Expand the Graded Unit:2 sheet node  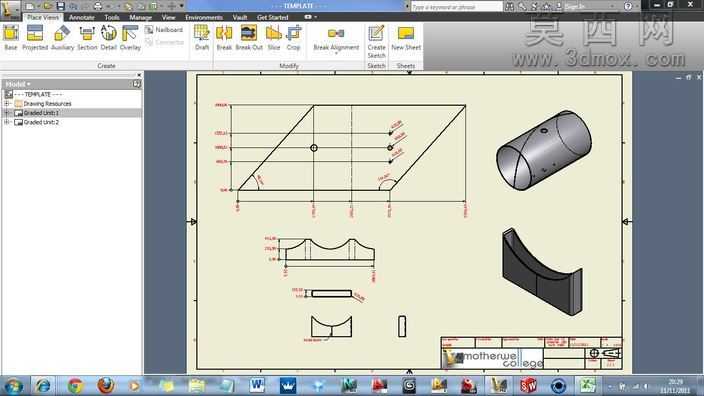tap(7, 122)
